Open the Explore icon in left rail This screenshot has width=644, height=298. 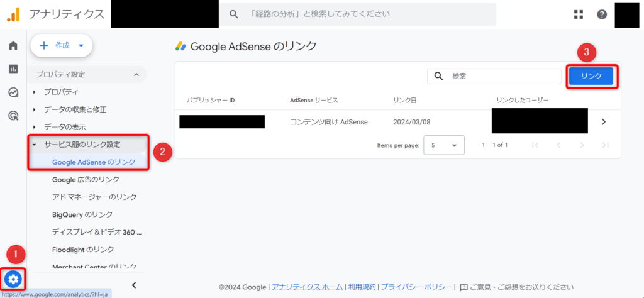(13, 92)
